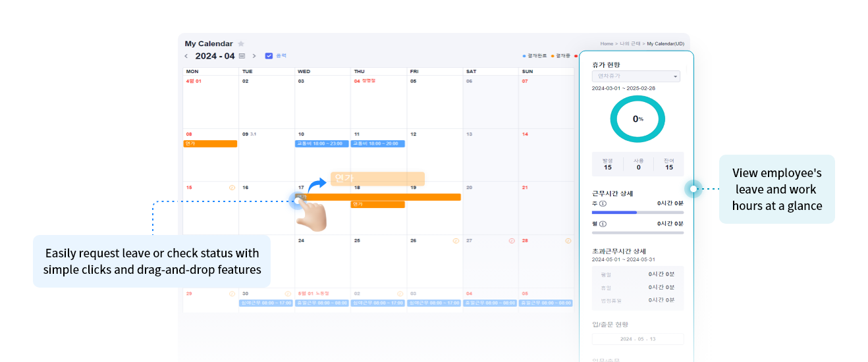Open the date picker icon next to 2024 - 04
Screen dimensions: 868x362
[242, 57]
